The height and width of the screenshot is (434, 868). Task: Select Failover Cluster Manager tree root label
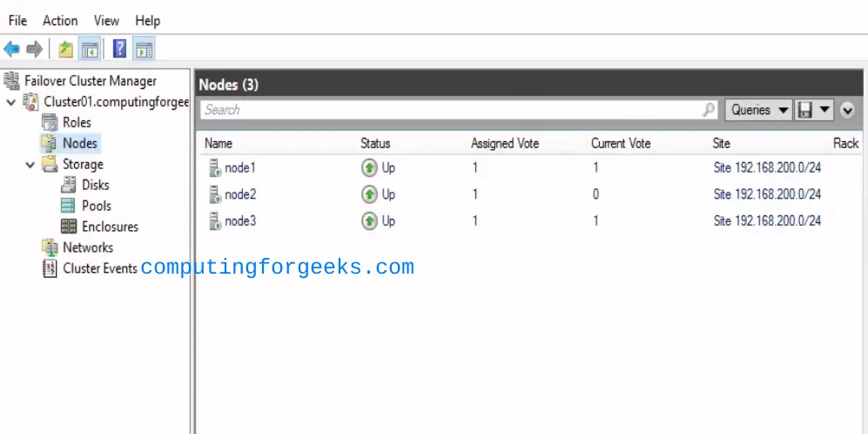tap(91, 81)
